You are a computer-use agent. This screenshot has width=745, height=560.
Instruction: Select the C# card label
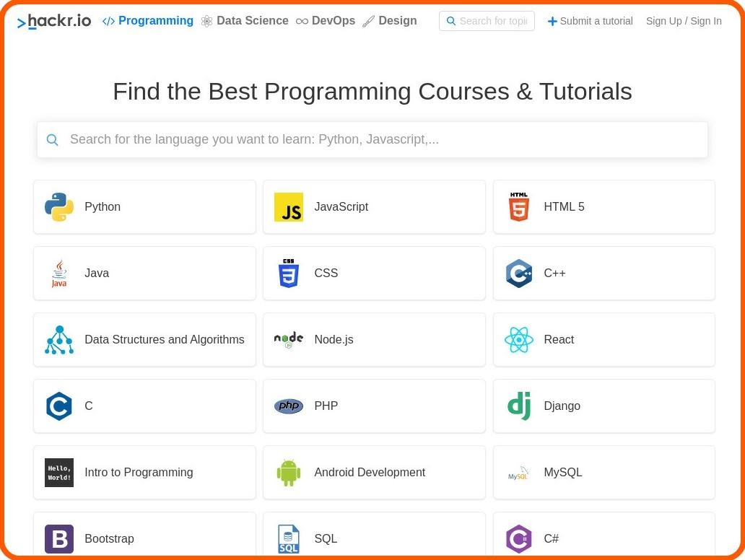click(x=551, y=539)
